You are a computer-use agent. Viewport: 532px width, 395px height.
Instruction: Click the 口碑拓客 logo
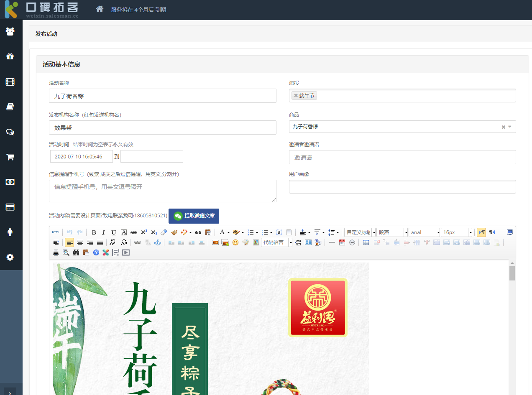[42, 10]
